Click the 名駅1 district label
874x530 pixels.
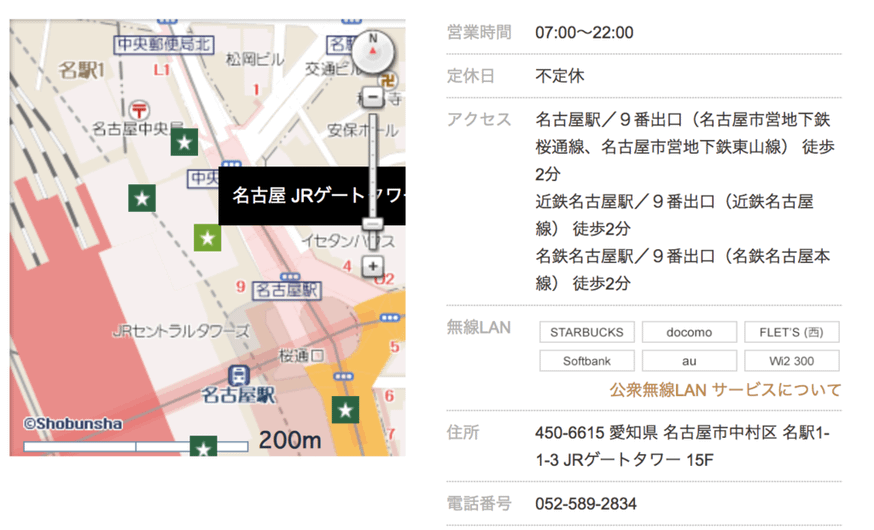point(81,71)
